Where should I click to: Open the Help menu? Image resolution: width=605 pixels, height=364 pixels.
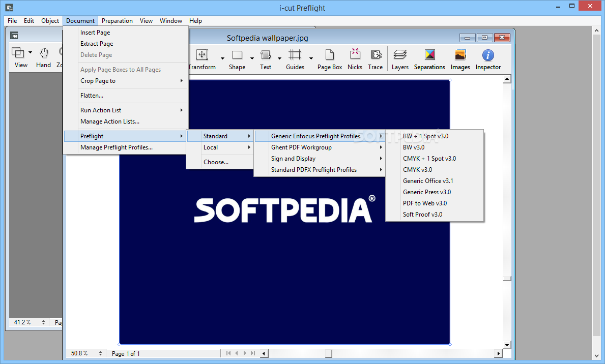(x=195, y=21)
